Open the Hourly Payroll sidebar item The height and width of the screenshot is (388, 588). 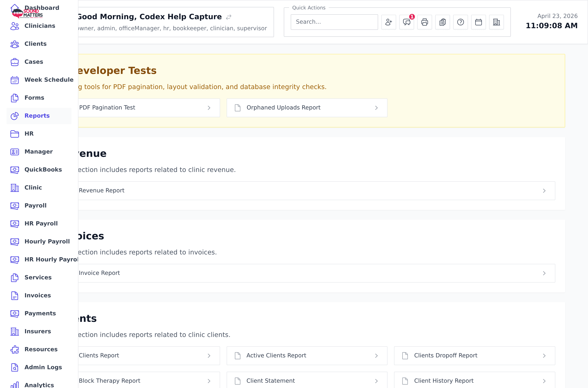(39, 242)
